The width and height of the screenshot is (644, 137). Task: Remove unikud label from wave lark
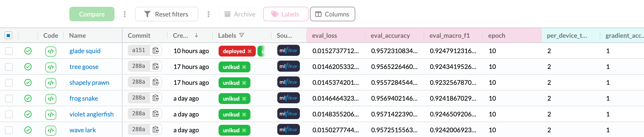click(x=244, y=130)
